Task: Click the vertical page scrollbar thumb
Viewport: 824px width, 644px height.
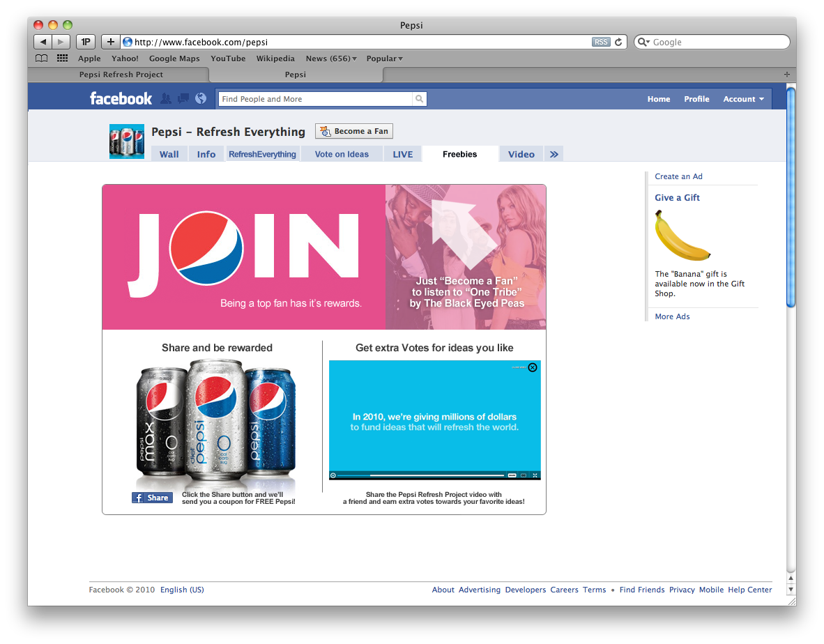Action: (x=791, y=197)
